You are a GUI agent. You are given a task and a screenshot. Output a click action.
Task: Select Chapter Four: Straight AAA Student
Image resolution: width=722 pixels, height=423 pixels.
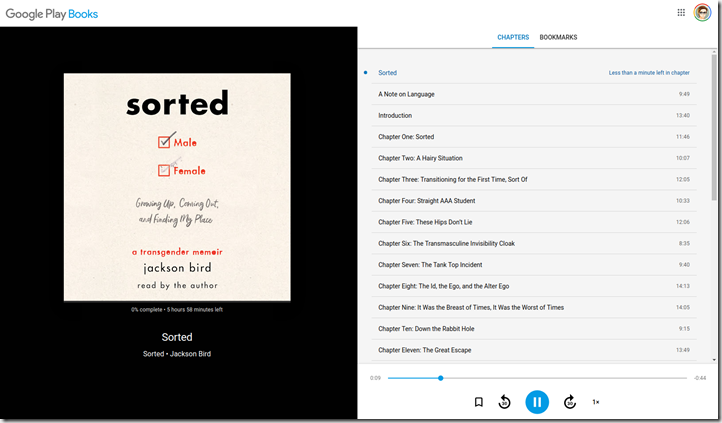click(x=426, y=201)
